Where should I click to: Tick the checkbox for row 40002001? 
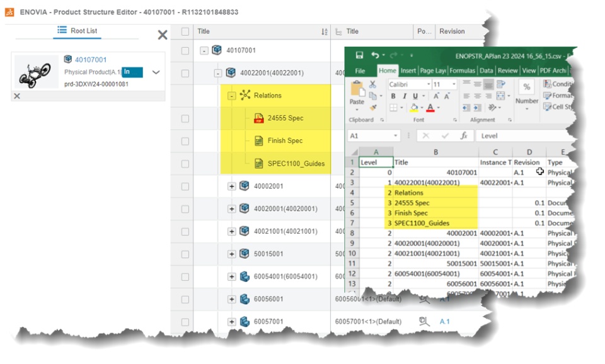click(x=185, y=186)
